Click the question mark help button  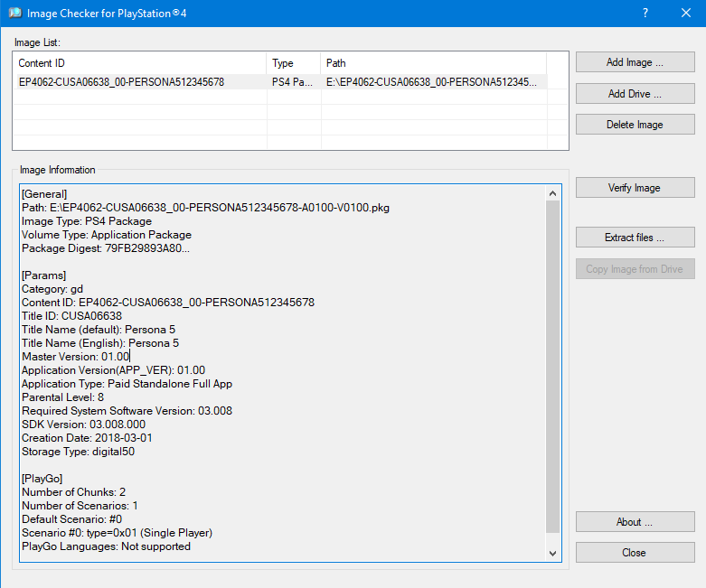645,14
